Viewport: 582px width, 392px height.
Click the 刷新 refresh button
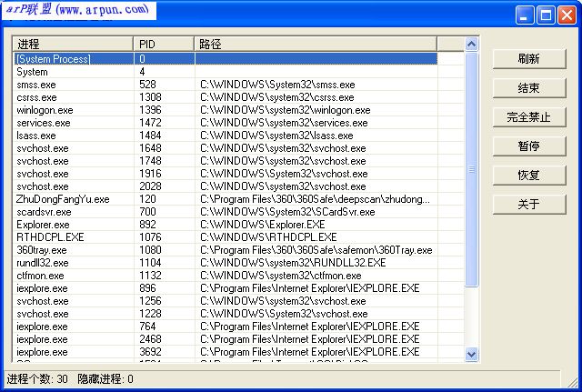click(529, 59)
